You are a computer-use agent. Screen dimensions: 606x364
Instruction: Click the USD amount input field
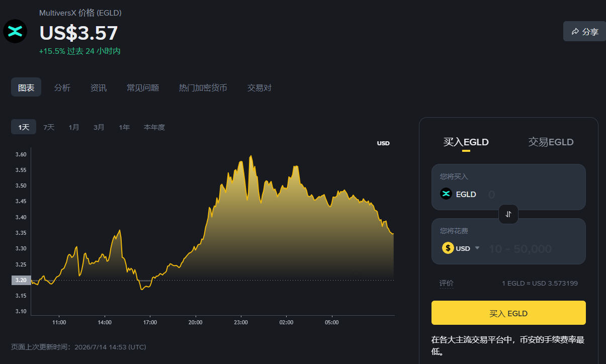533,248
